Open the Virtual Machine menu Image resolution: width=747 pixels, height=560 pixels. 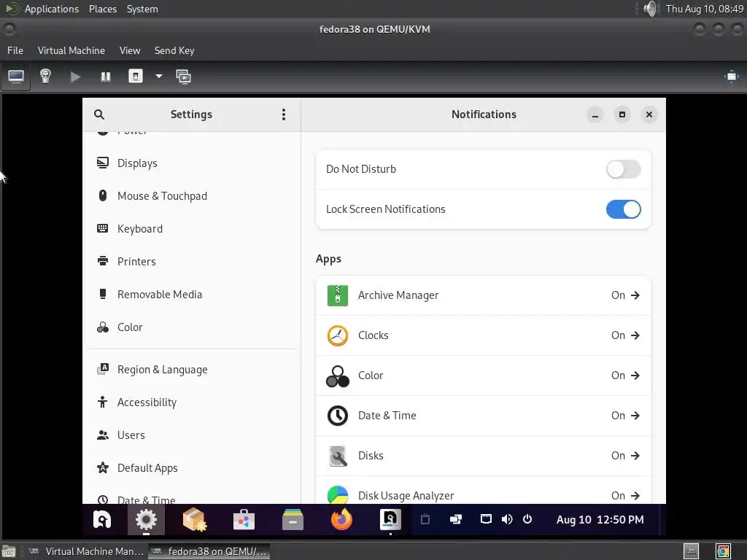pyautogui.click(x=71, y=50)
